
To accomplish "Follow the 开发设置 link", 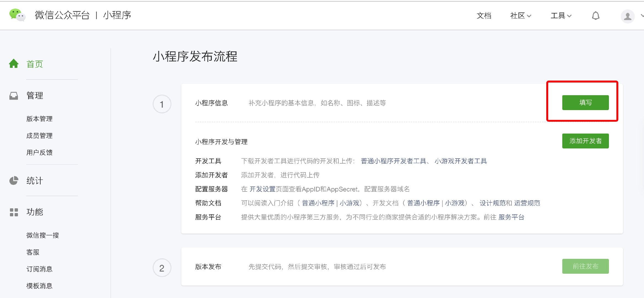I will tap(262, 189).
